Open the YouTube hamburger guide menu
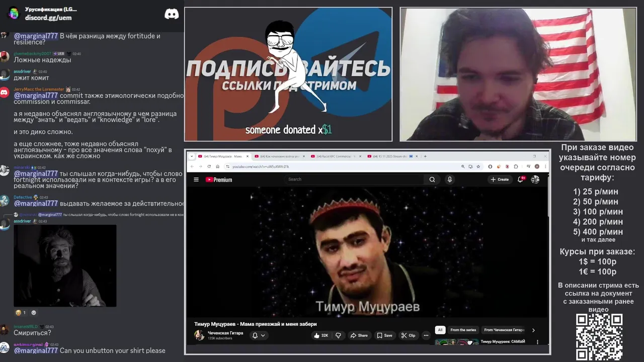Screen dimensions: 644x362 196,179
